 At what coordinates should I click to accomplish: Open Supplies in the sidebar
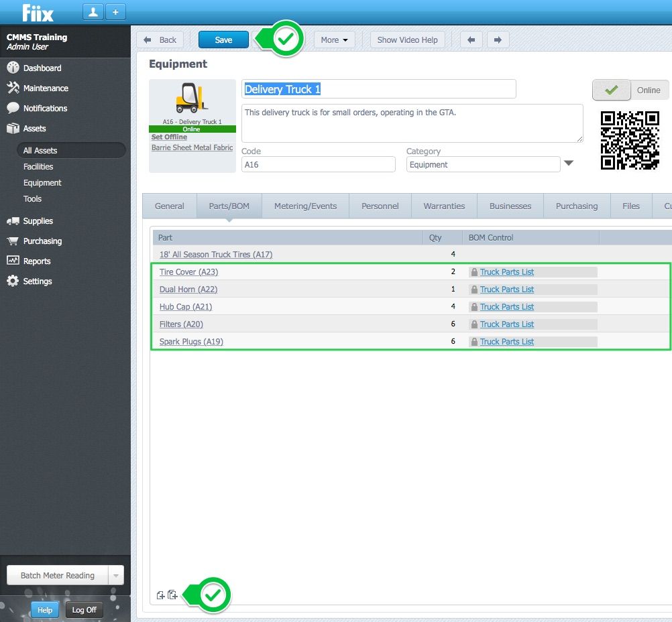(x=38, y=221)
